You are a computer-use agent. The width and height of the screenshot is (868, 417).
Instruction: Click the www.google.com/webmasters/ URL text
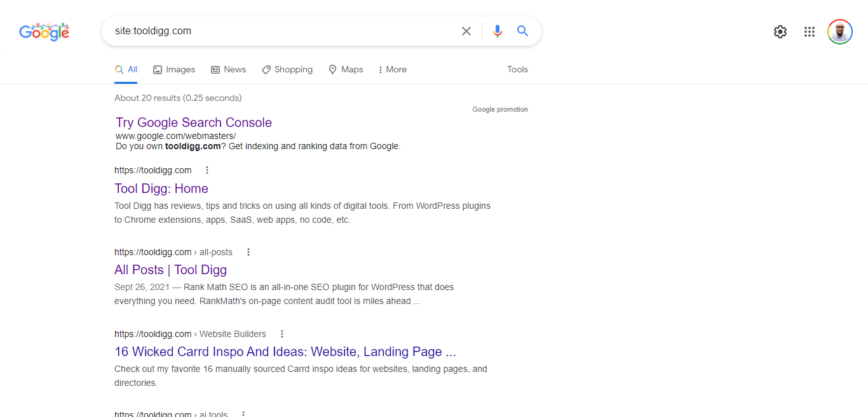(175, 136)
